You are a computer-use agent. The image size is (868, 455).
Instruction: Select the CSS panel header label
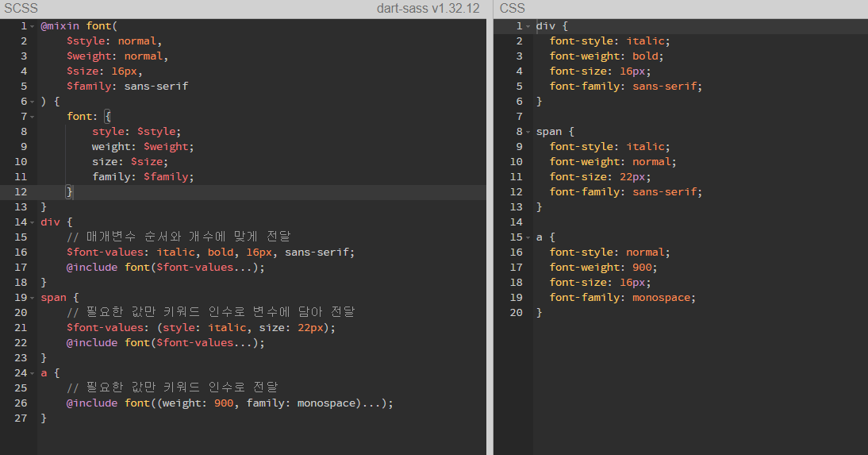pos(512,8)
